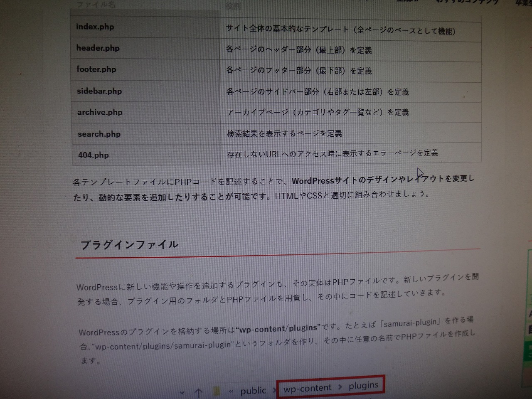This screenshot has width=532, height=399.
Task: Expand the chevron between wp-content and plugins
Action: tap(340, 387)
